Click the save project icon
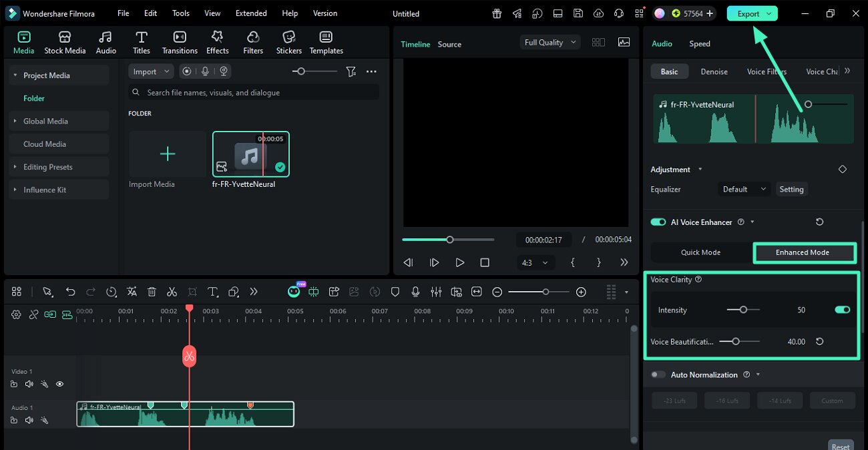The width and height of the screenshot is (868, 450). [578, 13]
